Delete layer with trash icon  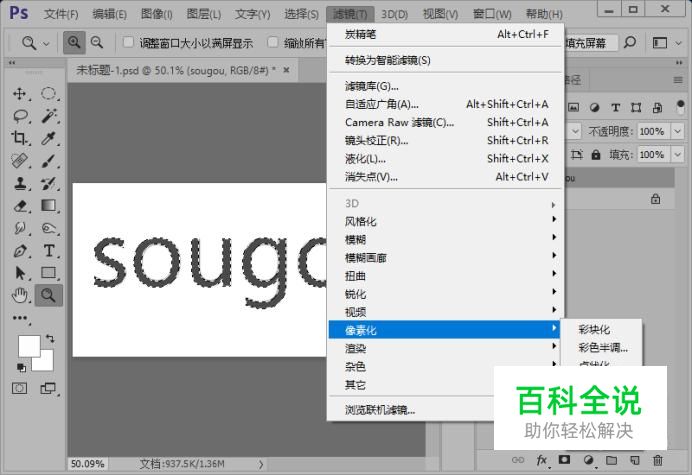[658, 460]
